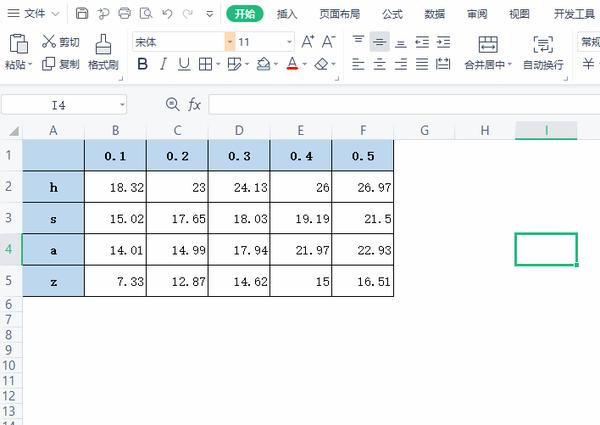The height and width of the screenshot is (425, 600).
Task: Click the Paste clipboard icon
Action: pos(18,44)
